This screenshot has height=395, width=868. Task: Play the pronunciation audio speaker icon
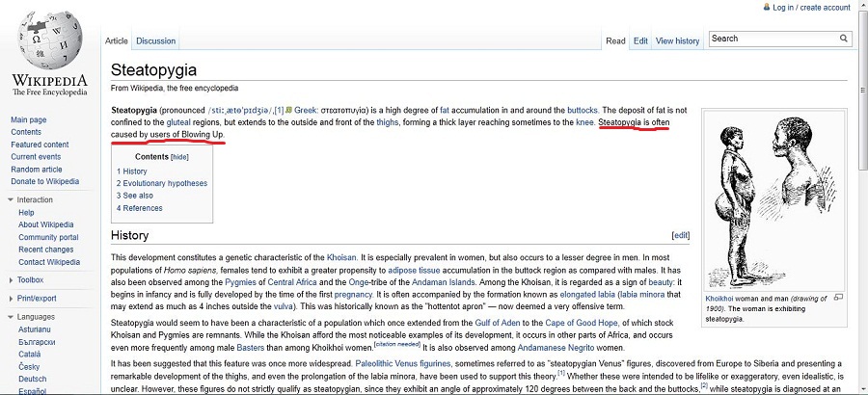[x=288, y=111]
